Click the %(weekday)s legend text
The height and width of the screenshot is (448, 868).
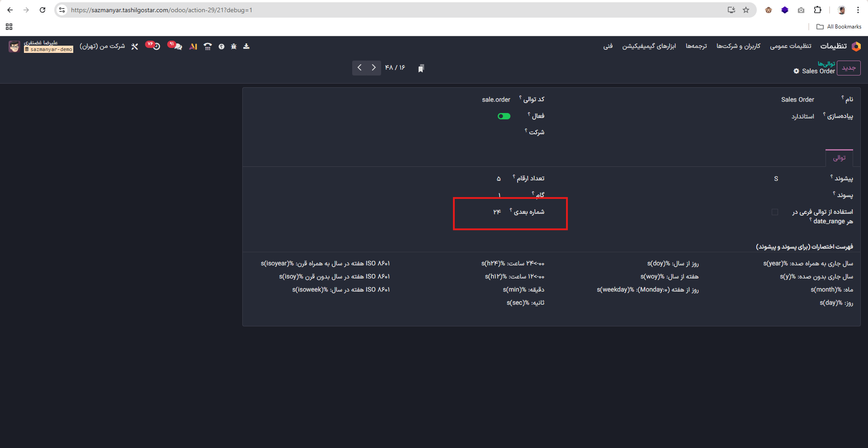coord(647,290)
